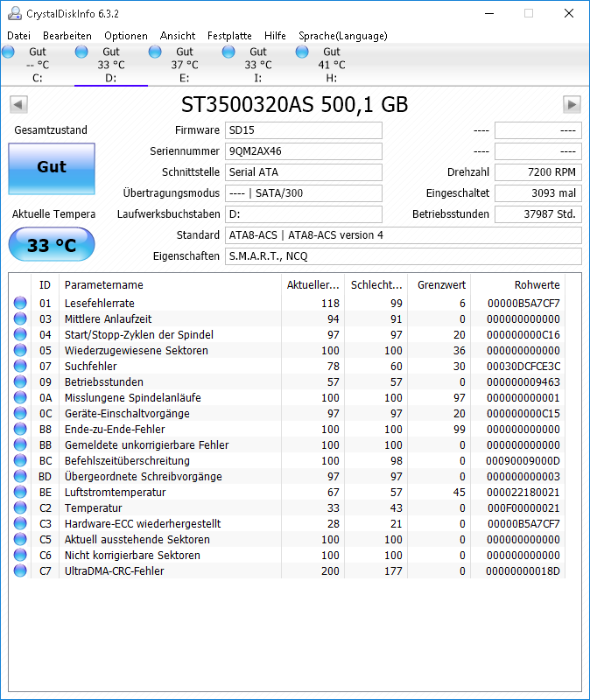Select disk H: showing 41 °C
This screenshot has height=700, width=590.
[332, 65]
